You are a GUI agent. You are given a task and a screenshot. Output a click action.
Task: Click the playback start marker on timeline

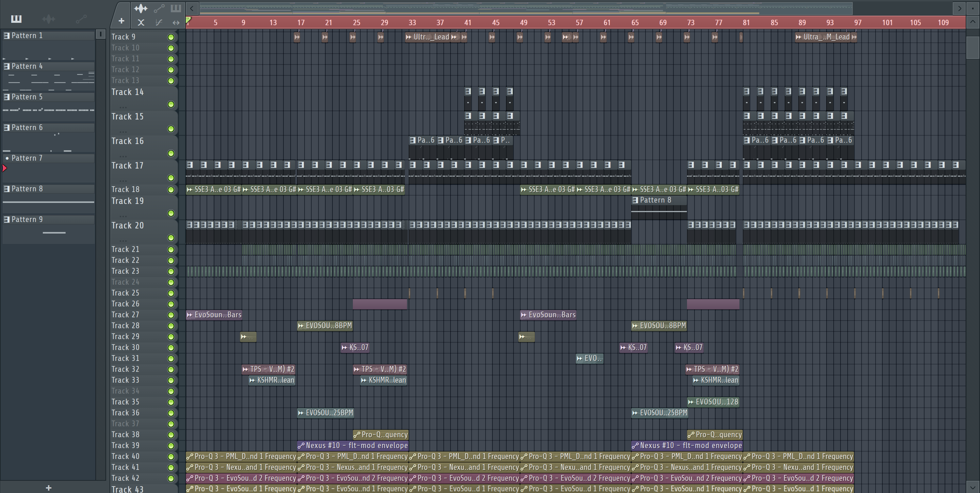[188, 20]
